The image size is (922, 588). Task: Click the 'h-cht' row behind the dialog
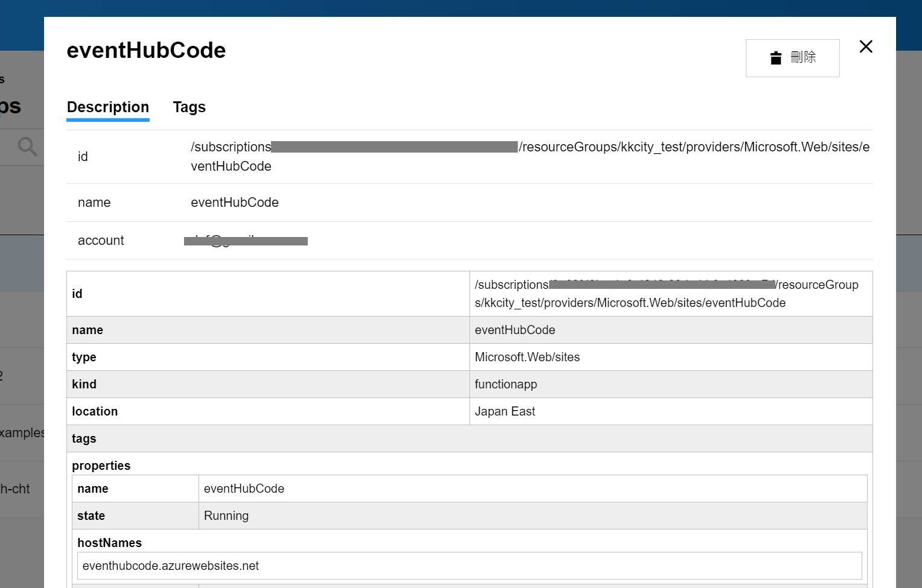pos(15,489)
